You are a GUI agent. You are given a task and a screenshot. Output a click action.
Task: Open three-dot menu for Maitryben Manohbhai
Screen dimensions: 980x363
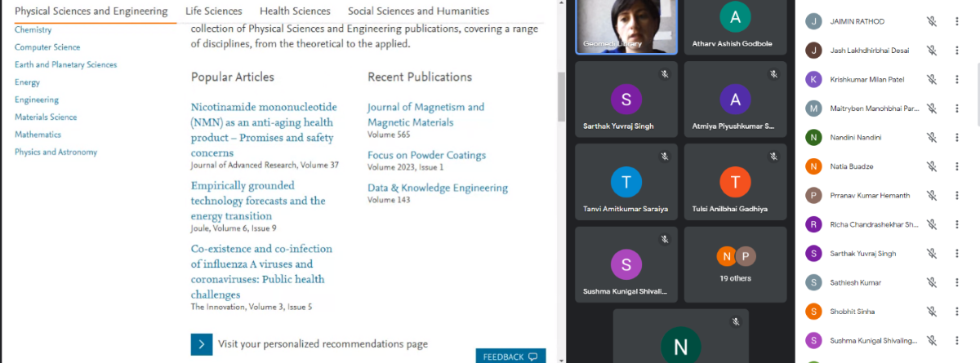[x=957, y=108]
